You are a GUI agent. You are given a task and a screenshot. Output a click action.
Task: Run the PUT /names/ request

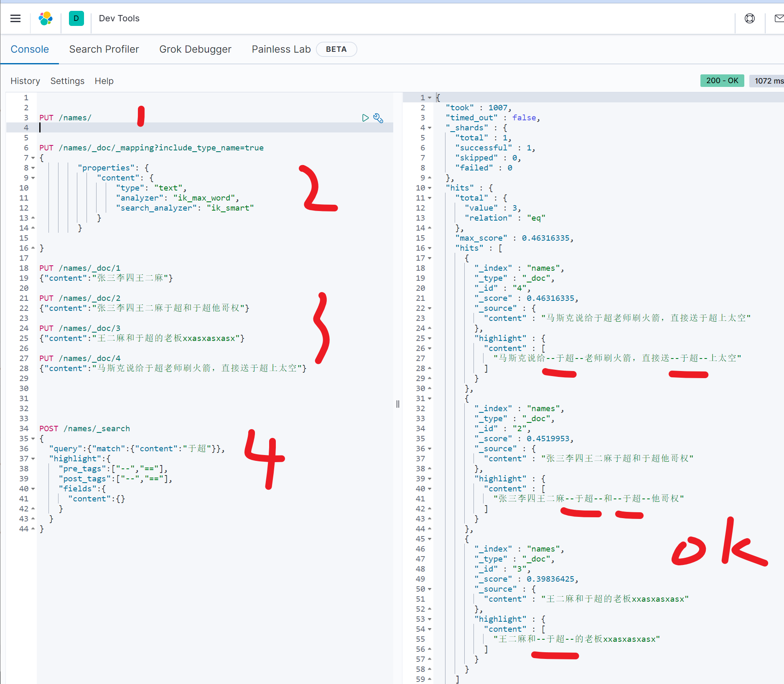click(x=365, y=118)
